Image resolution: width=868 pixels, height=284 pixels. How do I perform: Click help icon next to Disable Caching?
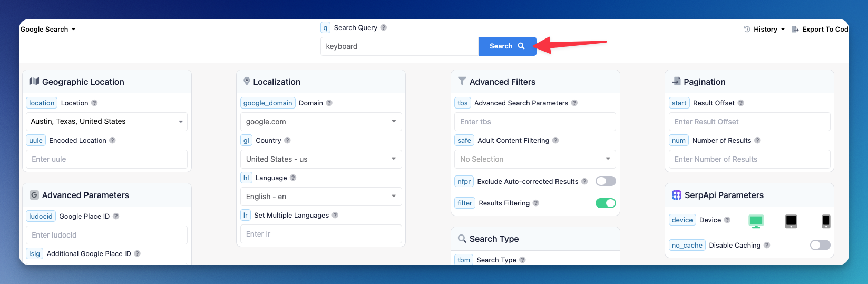pos(767,245)
